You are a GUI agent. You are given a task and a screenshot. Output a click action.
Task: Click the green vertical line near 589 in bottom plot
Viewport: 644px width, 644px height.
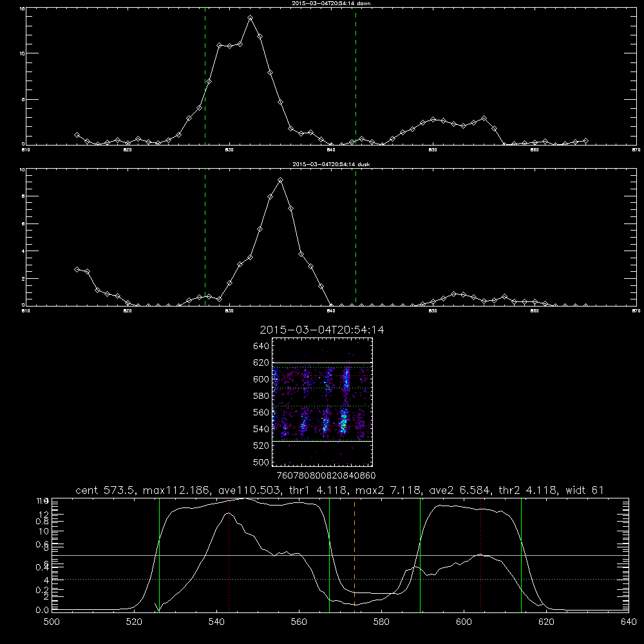pos(420,554)
